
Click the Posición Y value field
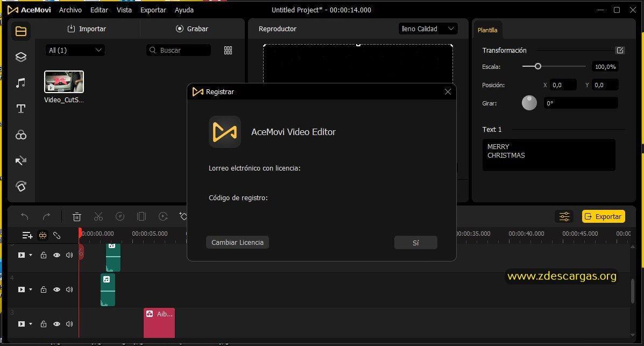pyautogui.click(x=605, y=85)
